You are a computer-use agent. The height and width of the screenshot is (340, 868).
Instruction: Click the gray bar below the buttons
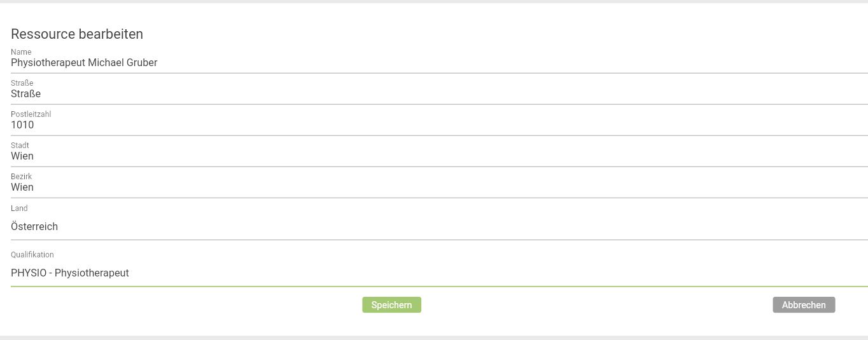tap(434, 337)
